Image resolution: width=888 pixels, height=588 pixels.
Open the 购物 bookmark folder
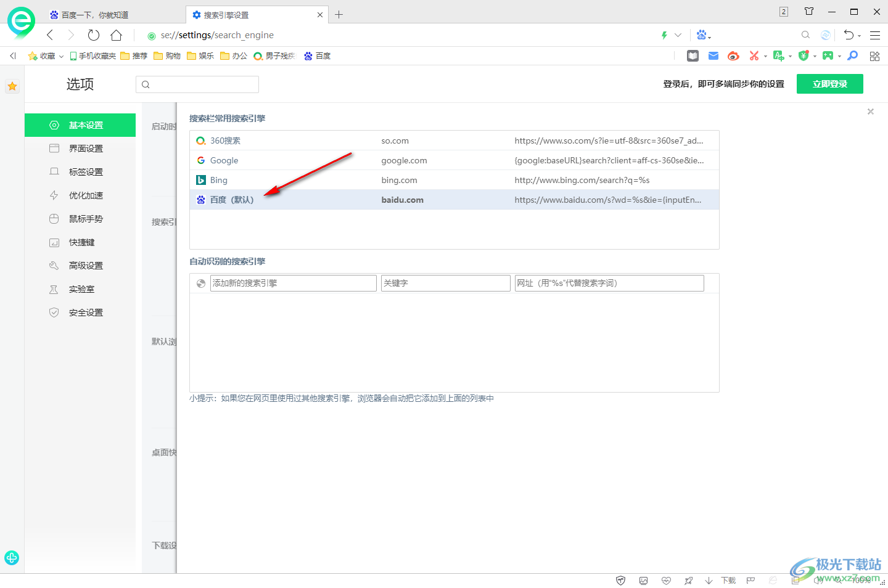pos(167,56)
